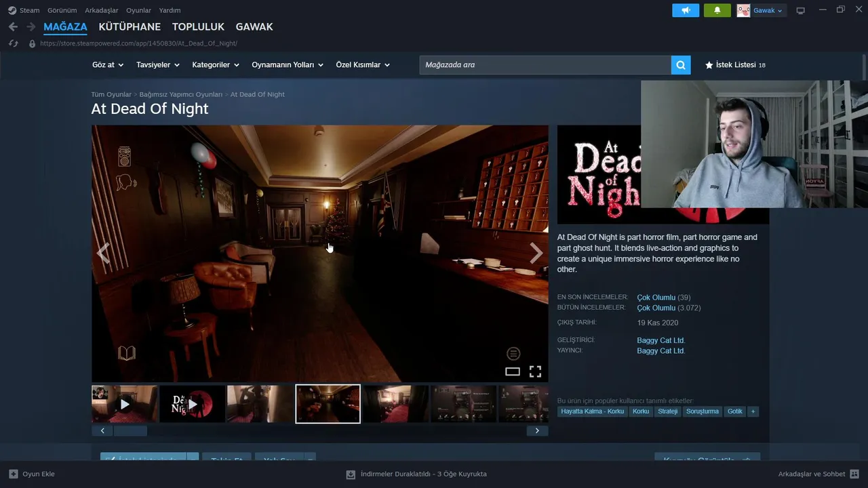Expand the Göz at dropdown
Image resolution: width=868 pixels, height=488 pixels.
click(x=108, y=65)
